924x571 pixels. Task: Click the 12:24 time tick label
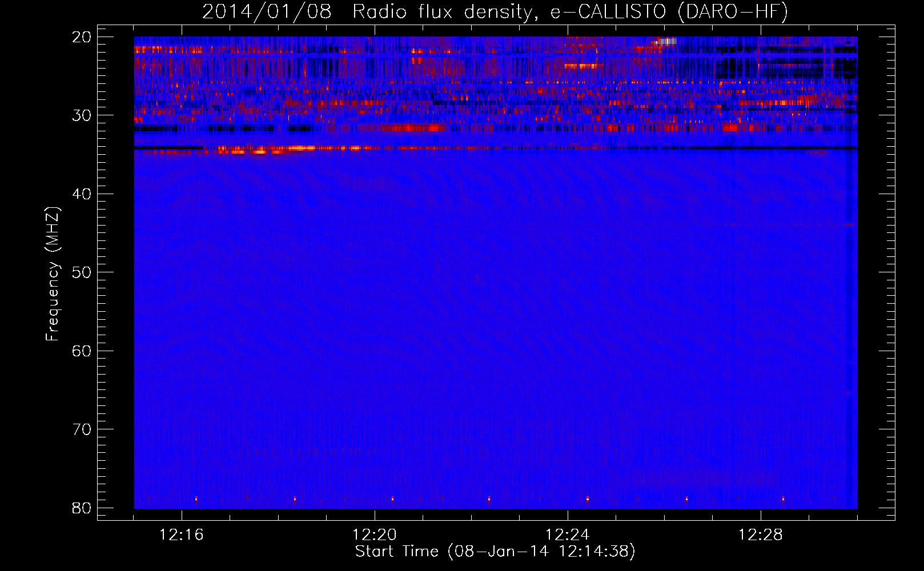[x=567, y=535]
